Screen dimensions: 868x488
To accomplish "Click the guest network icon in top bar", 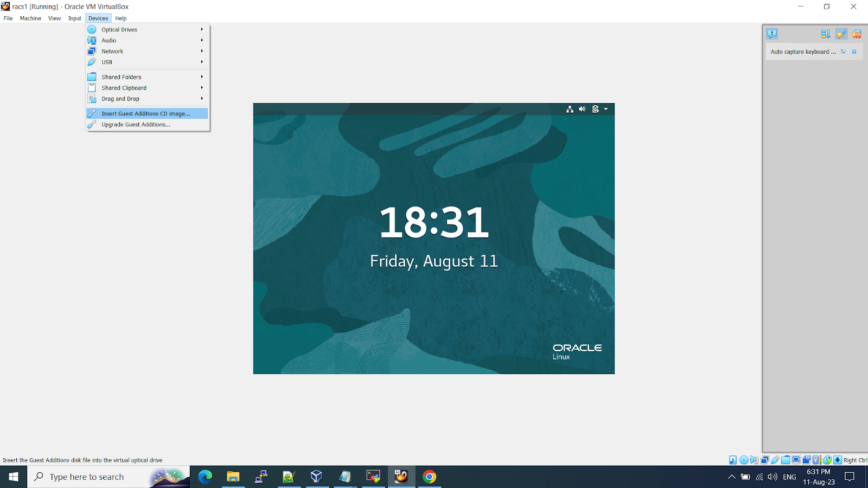I will pos(570,109).
